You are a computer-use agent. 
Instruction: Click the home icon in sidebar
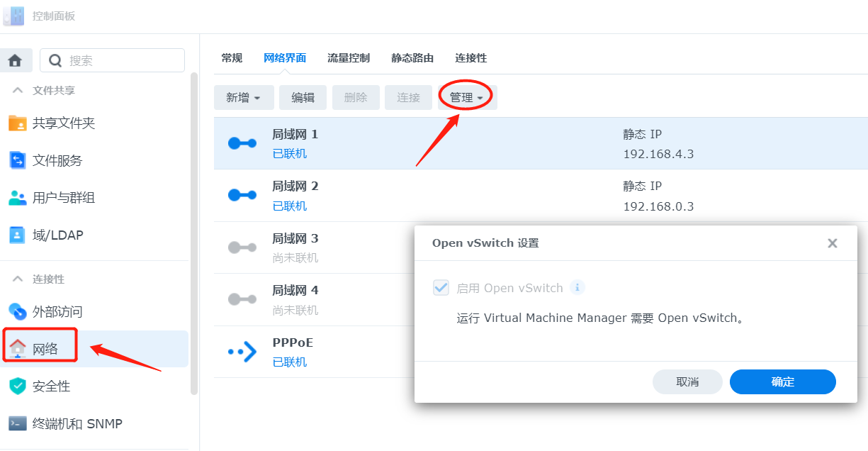(x=15, y=60)
